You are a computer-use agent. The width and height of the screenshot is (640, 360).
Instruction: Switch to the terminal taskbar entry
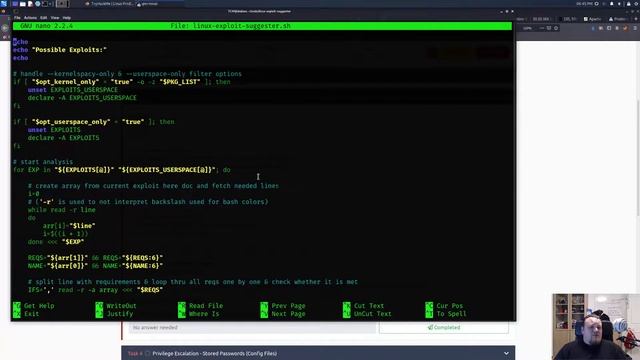(x=148, y=4)
